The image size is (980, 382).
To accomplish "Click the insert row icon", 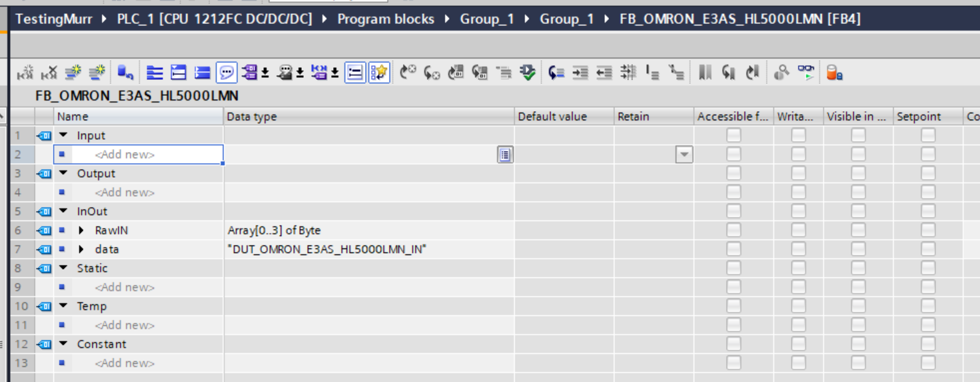I will 73,72.
